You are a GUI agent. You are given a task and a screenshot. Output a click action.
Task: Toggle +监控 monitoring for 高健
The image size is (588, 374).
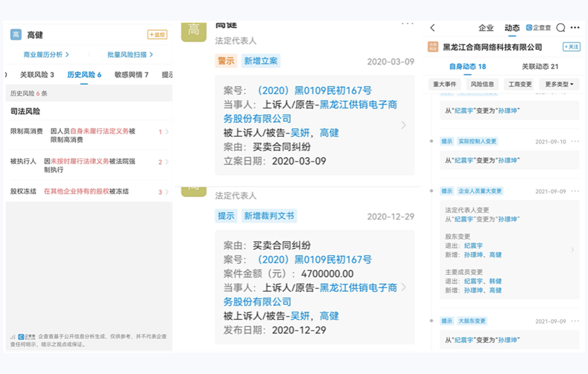pos(157,35)
